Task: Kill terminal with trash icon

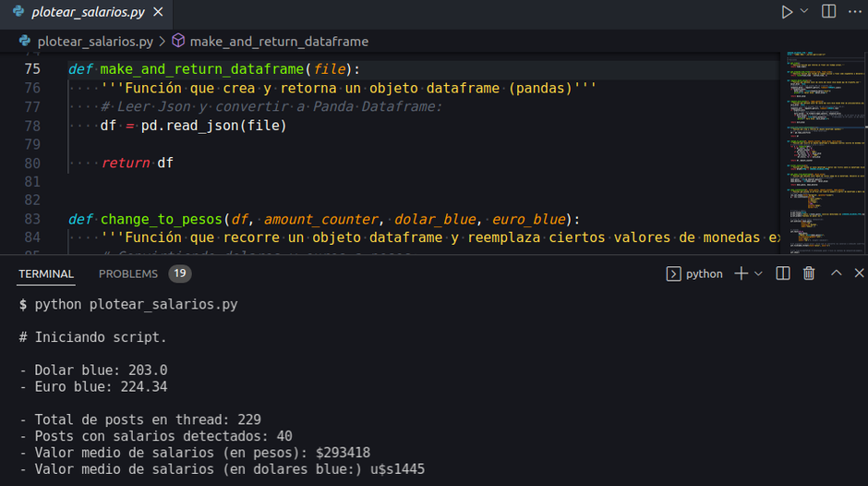Action: pyautogui.click(x=809, y=273)
